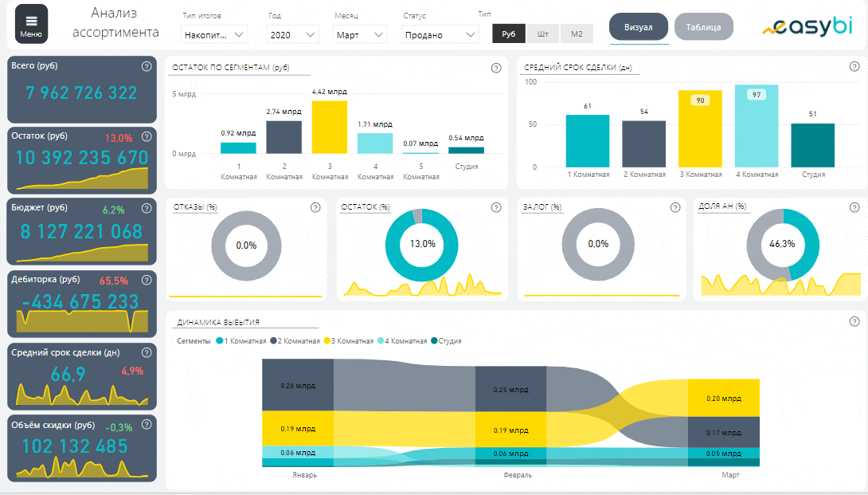Open the Статус dropdown showing Продано
Viewport: 868px width, 495px height.
pyautogui.click(x=440, y=34)
